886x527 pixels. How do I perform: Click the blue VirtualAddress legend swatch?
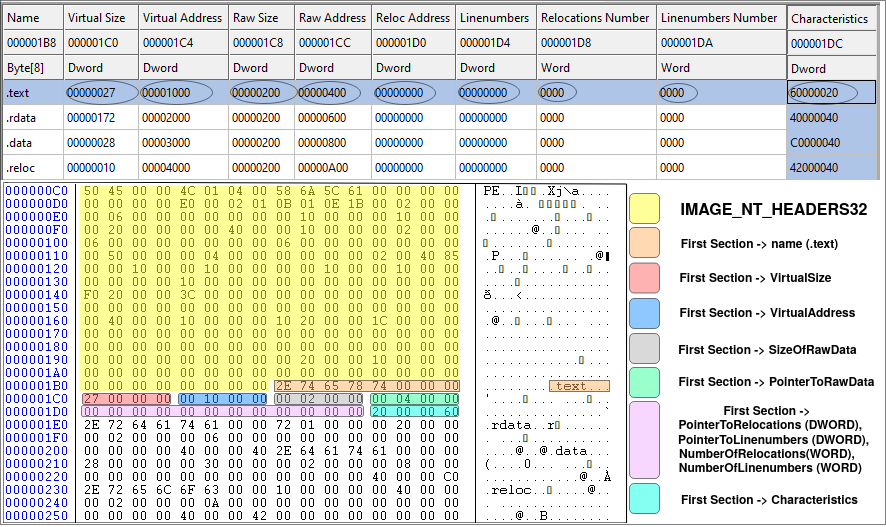pos(644,313)
